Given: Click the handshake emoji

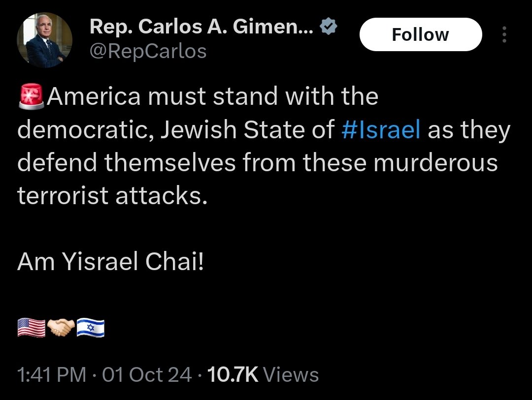Looking at the screenshot, I should click(61, 327).
